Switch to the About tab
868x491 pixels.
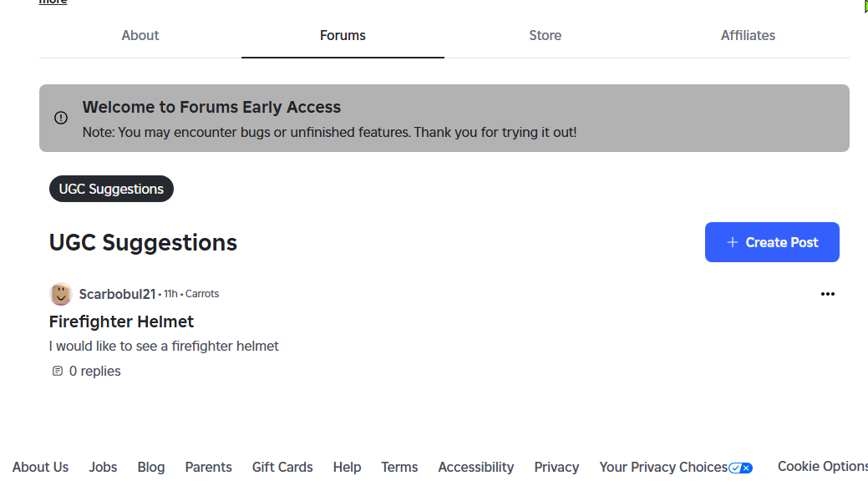tap(140, 35)
